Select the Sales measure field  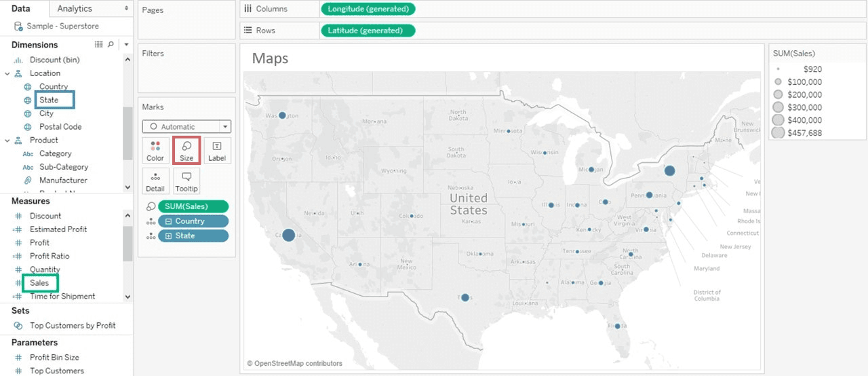point(39,283)
